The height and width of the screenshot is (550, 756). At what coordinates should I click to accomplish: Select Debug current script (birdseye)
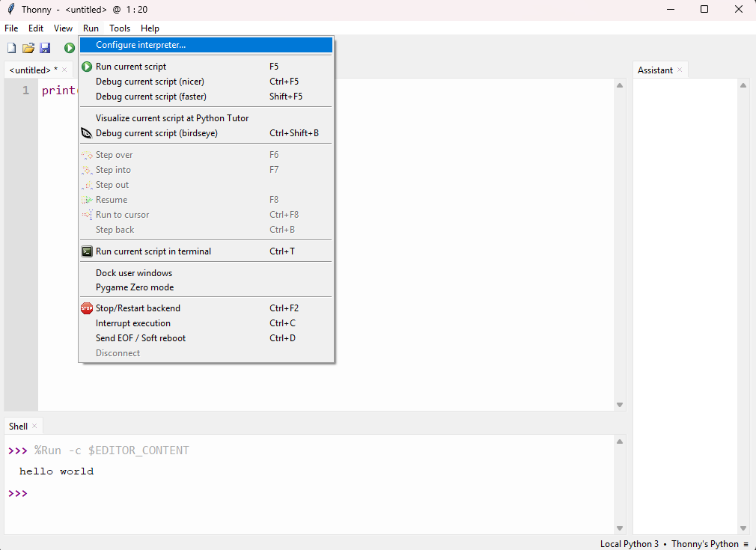(207, 133)
